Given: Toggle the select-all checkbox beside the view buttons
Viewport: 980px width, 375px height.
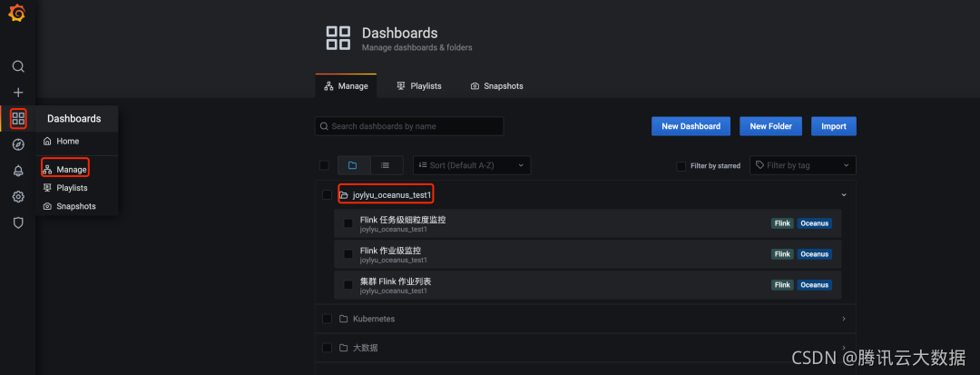Looking at the screenshot, I should pos(324,165).
